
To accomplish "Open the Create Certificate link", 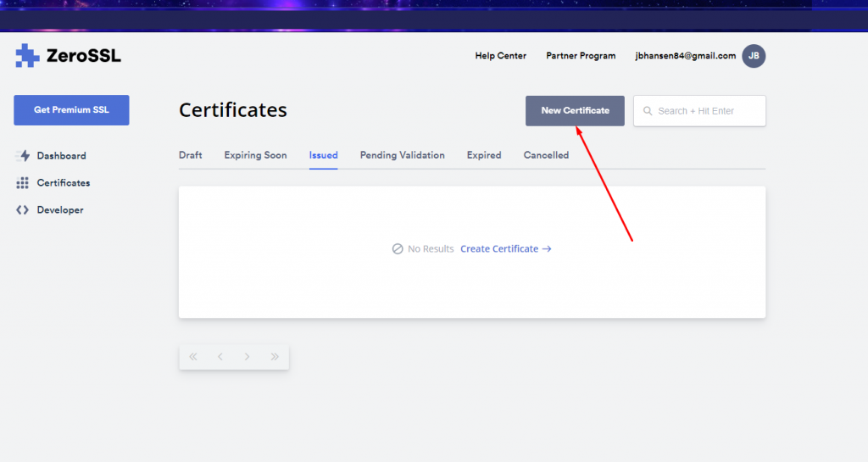I will pos(505,249).
